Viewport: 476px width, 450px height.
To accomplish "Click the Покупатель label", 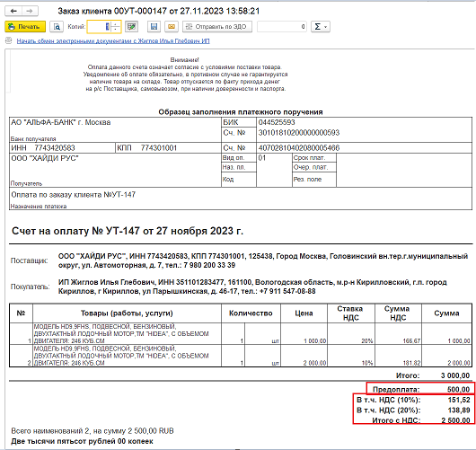I will [x=30, y=287].
